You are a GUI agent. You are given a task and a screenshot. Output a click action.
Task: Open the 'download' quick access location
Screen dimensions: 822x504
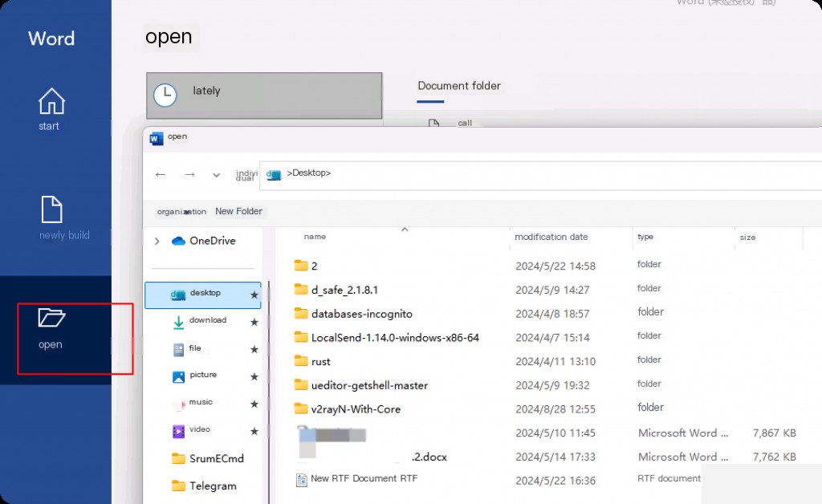click(200, 322)
